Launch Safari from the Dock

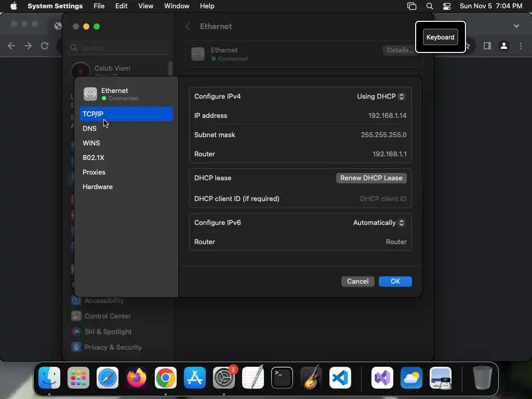click(x=108, y=378)
